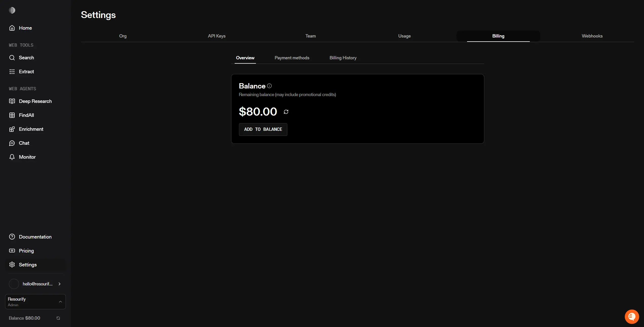Open the Billing History tab
This screenshot has height=327, width=644.
click(343, 58)
